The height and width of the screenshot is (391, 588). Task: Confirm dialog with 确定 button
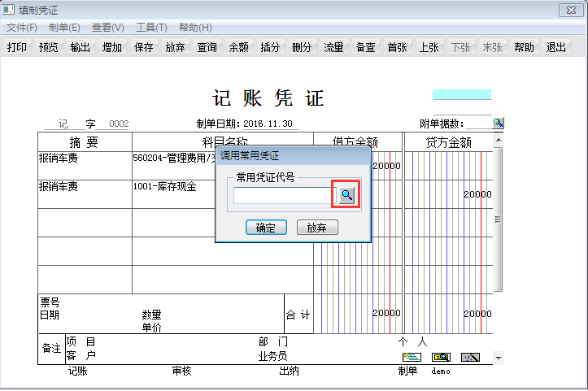(266, 228)
